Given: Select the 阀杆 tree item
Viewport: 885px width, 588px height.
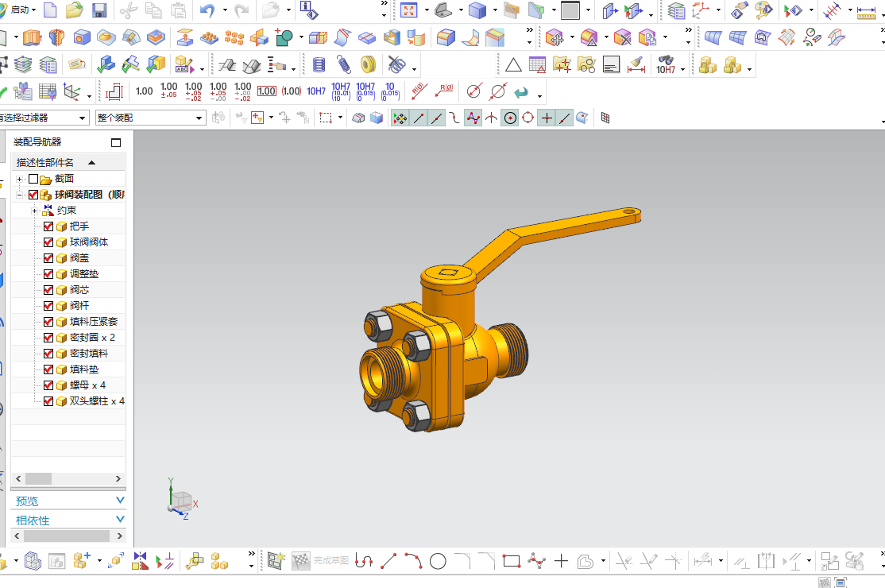Looking at the screenshot, I should (x=79, y=306).
